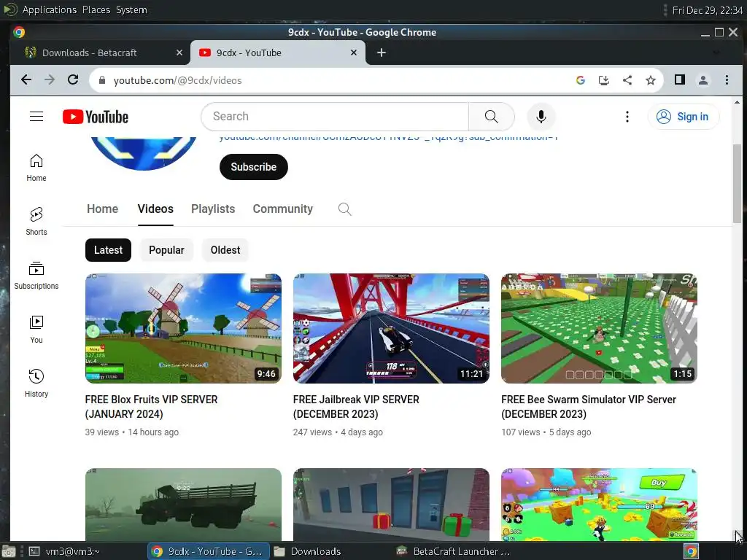Bookmark this tab with star icon
This screenshot has height=560, width=747.
tap(650, 80)
